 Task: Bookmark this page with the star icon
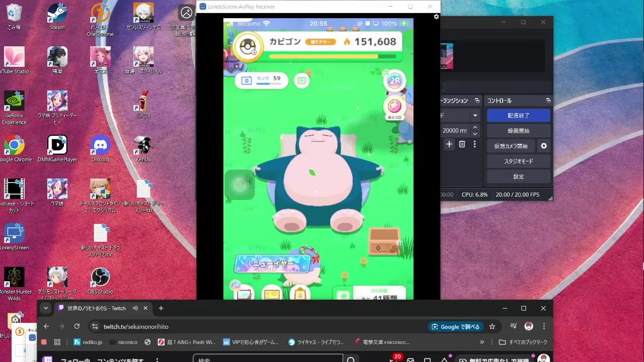pos(492,326)
